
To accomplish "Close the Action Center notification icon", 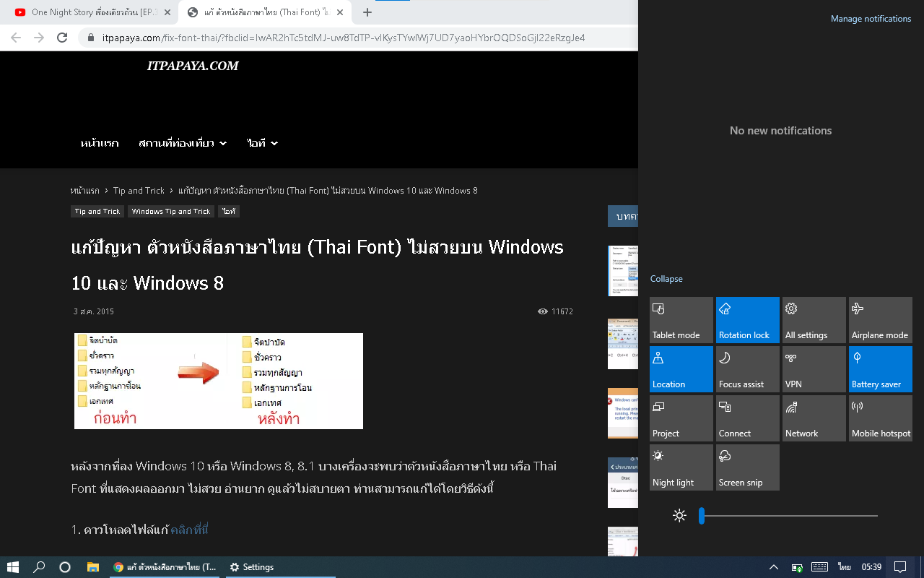I will tap(900, 567).
